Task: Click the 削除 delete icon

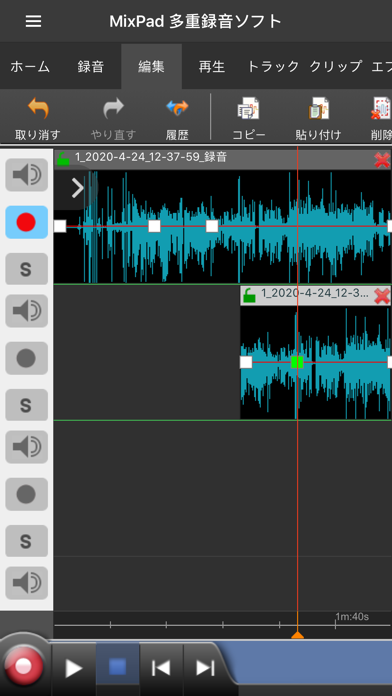Action: 382,109
